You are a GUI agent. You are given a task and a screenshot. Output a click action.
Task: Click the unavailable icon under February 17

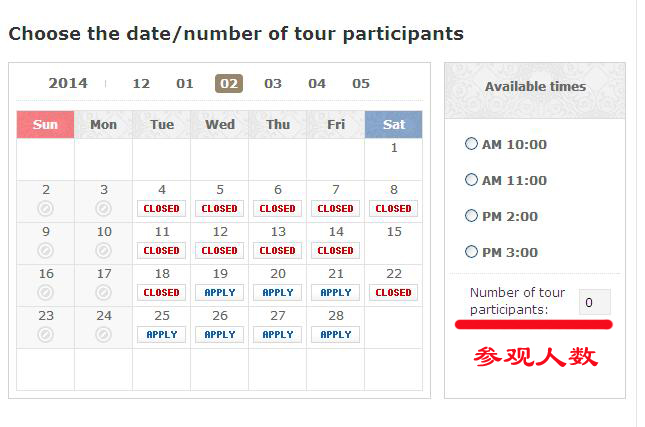coord(104,292)
